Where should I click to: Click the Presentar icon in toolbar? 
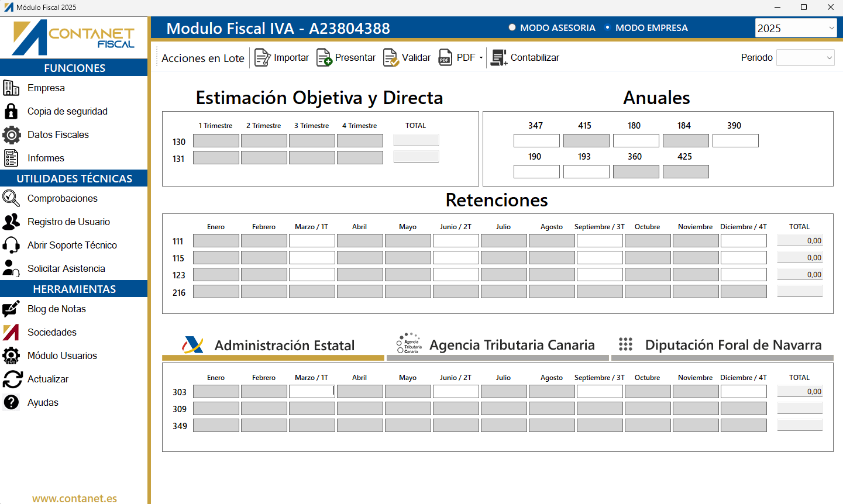click(x=324, y=57)
